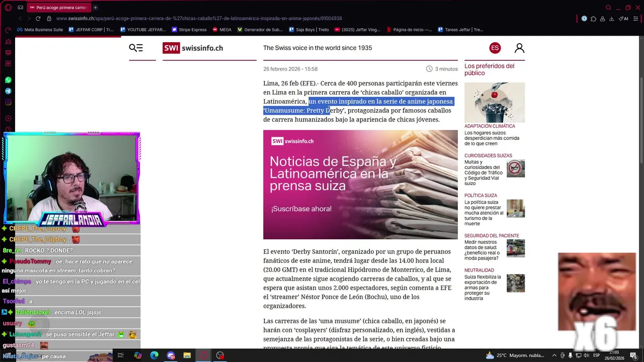The height and width of the screenshot is (362, 644).
Task: Click the NEUTRALIDAD category label
Action: click(x=479, y=270)
